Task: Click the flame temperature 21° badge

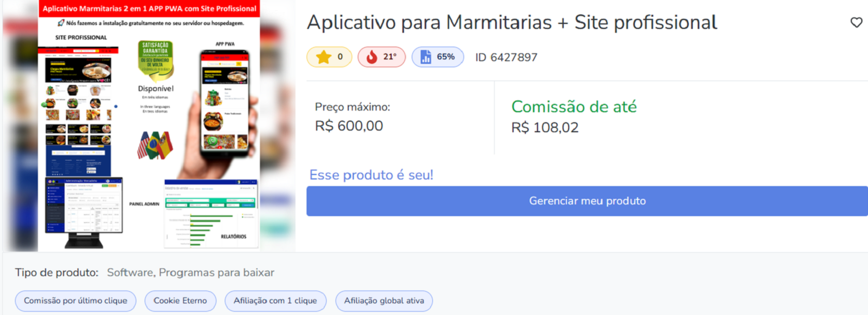Action: 382,57
